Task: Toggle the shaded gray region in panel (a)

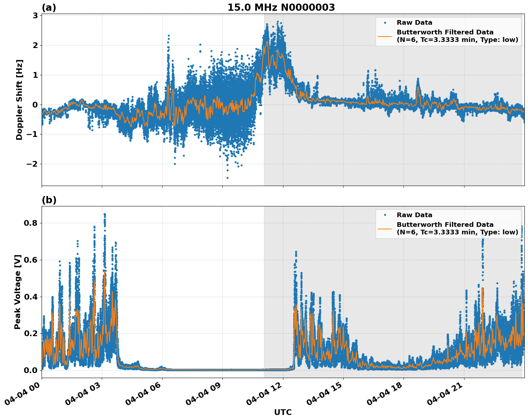Action: pos(395,161)
